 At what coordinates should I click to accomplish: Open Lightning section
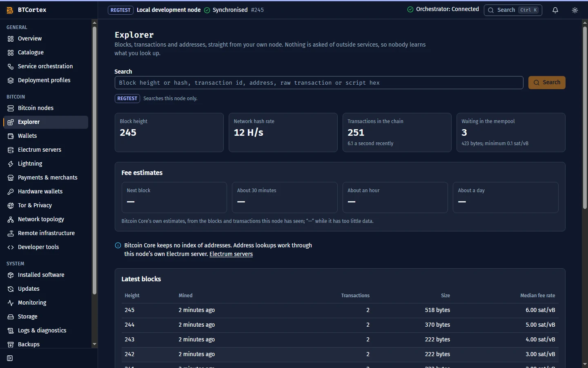(46, 164)
